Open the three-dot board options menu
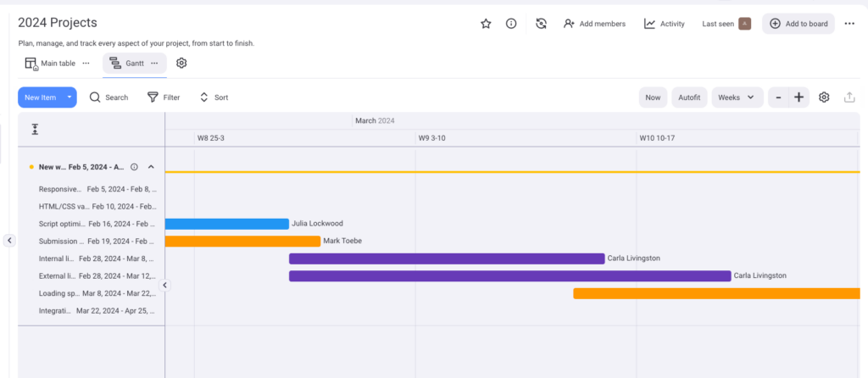Screen dimensions: 868x378 click(849, 24)
